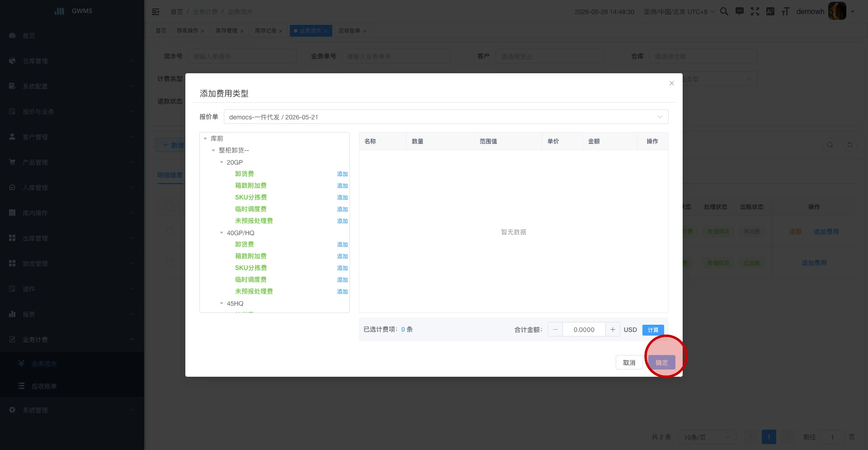This screenshot has width=868, height=450.
Task: Toggle the sidebar collapse hamburger icon
Action: [156, 12]
